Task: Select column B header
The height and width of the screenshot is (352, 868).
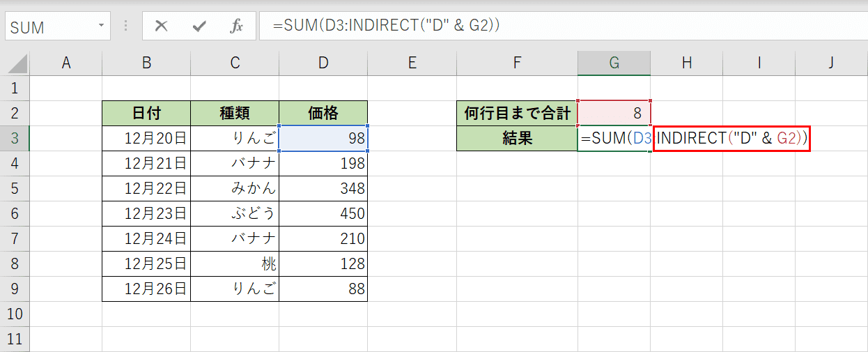Action: (146, 63)
